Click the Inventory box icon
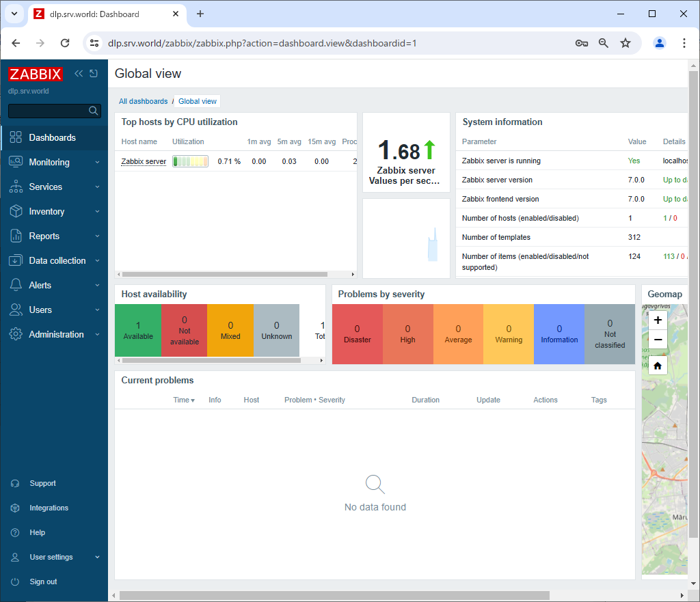The width and height of the screenshot is (700, 602). 16,211
